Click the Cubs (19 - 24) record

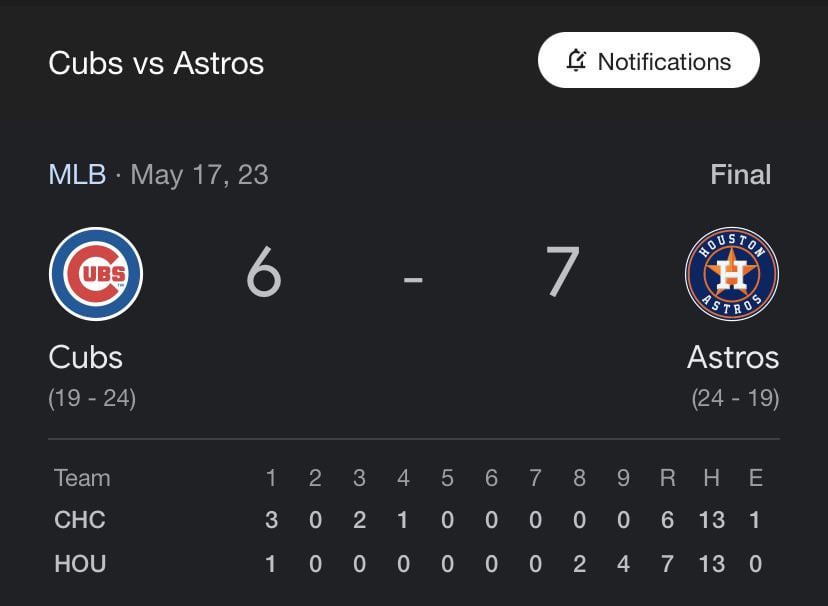[x=92, y=398]
